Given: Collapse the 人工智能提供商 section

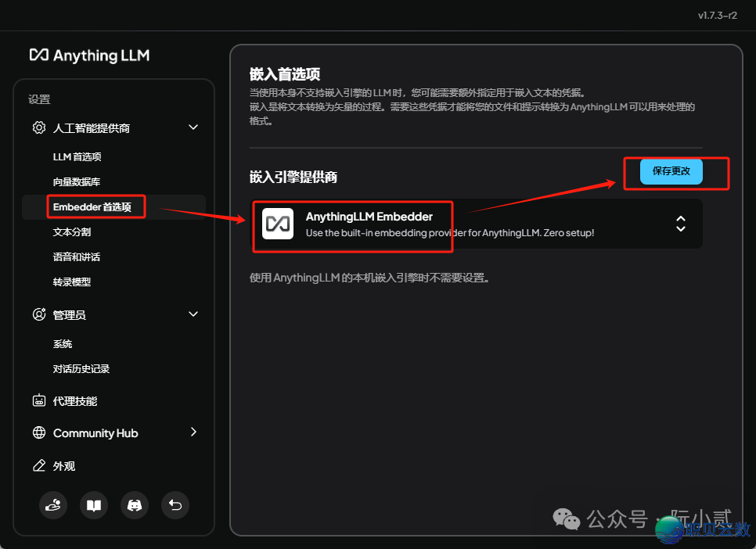Looking at the screenshot, I should [x=193, y=127].
